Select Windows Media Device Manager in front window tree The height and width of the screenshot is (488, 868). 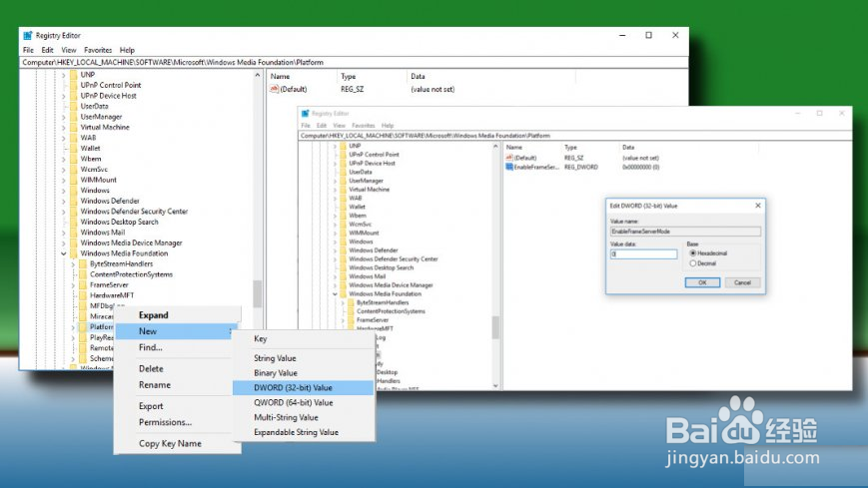131,243
